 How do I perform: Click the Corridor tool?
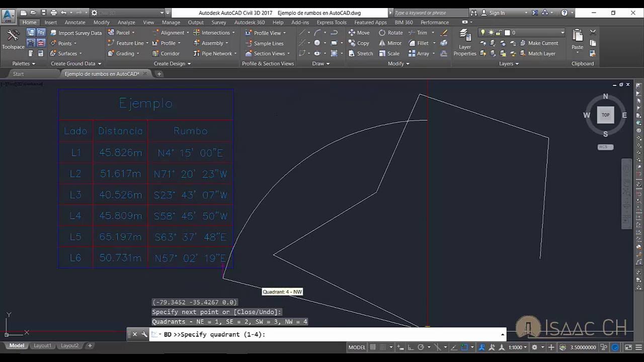pos(165,53)
